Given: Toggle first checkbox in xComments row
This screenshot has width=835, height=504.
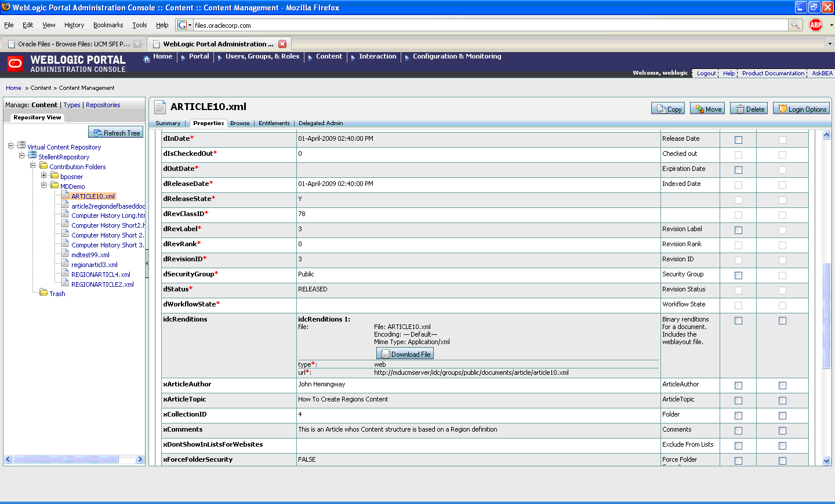Looking at the screenshot, I should 738,430.
